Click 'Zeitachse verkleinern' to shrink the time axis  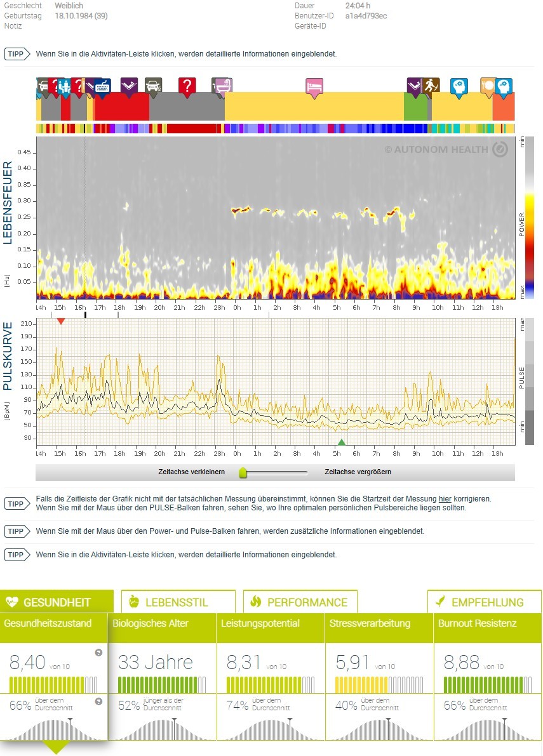click(x=191, y=472)
